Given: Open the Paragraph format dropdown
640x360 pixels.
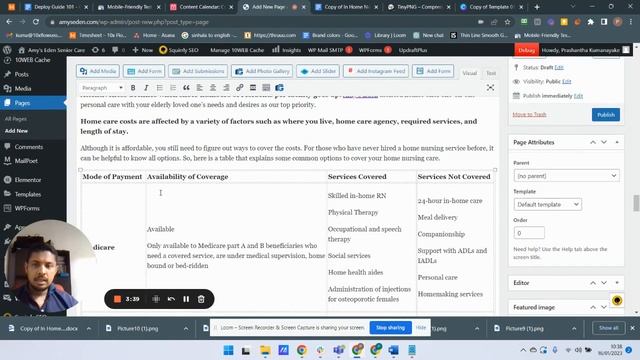Looking at the screenshot, I should pos(102,88).
